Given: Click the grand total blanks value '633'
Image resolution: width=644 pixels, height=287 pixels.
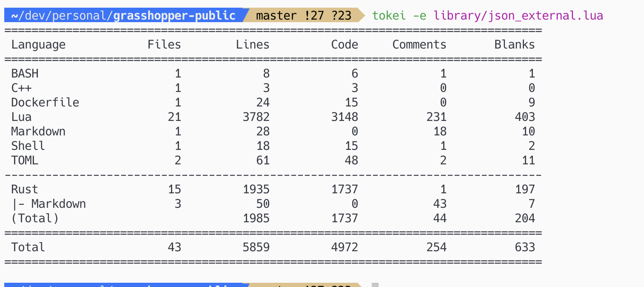Looking at the screenshot, I should (525, 247).
